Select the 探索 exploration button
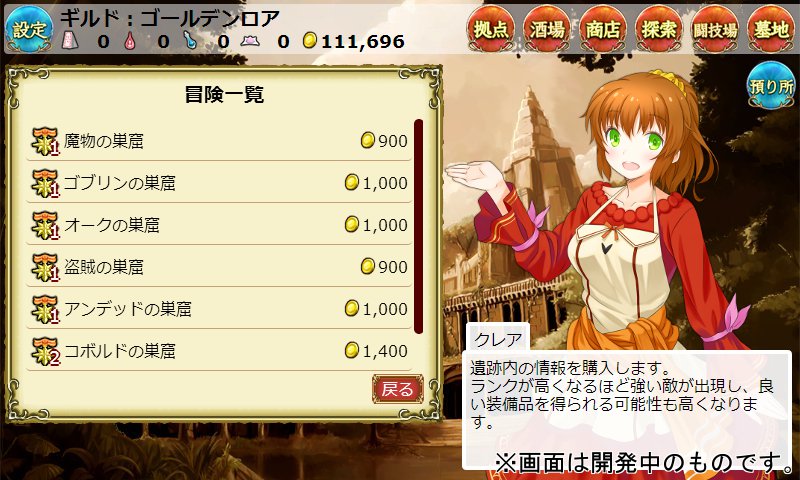This screenshot has height=480, width=800. click(659, 29)
